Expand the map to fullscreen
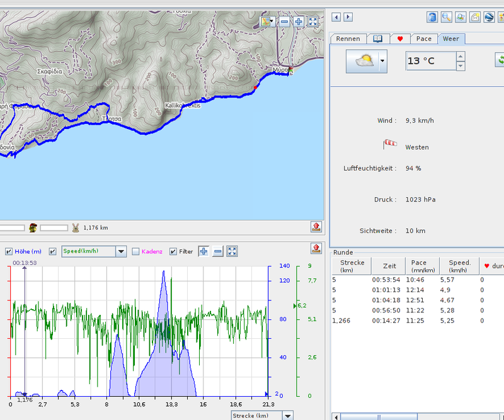Viewport: 504px width, 420px height. tap(312, 21)
